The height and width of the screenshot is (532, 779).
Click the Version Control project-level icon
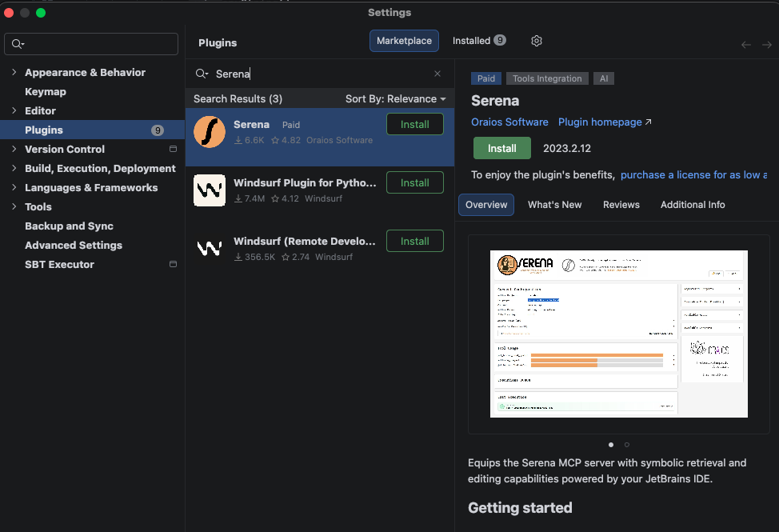(173, 149)
